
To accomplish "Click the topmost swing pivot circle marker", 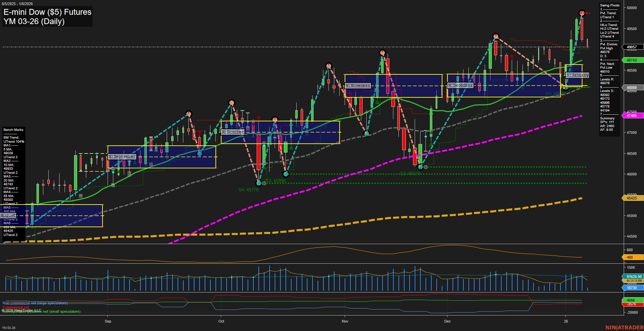I will tap(582, 13).
